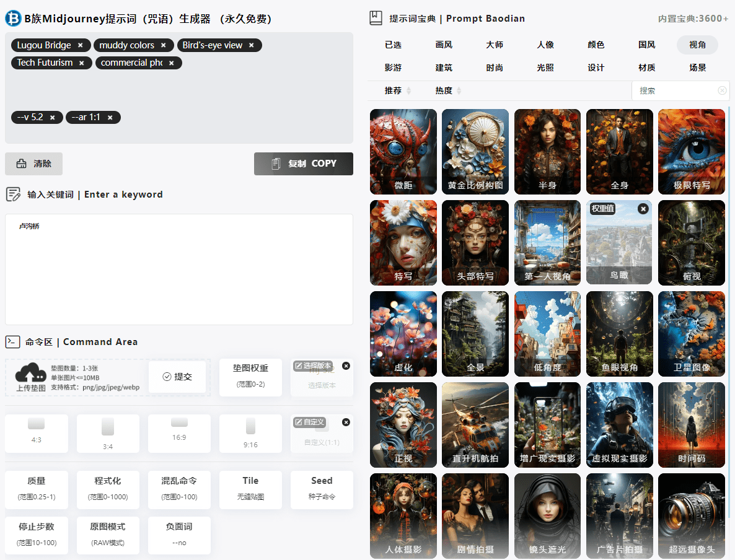Open the 选择版本 version selector
The width and height of the screenshot is (735, 560).
[x=313, y=366]
